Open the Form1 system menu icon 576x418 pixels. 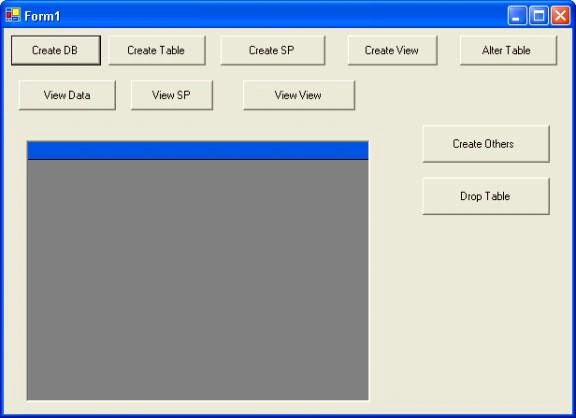click(13, 15)
